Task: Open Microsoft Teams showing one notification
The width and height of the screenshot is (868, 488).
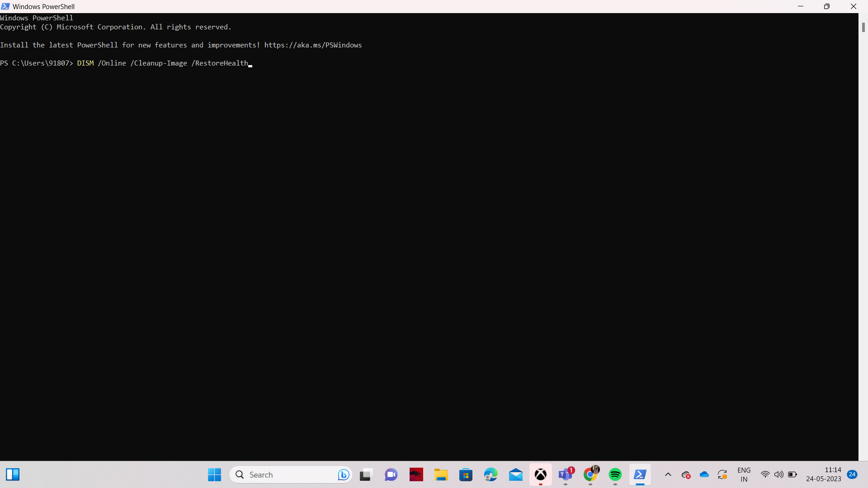Action: [x=566, y=474]
